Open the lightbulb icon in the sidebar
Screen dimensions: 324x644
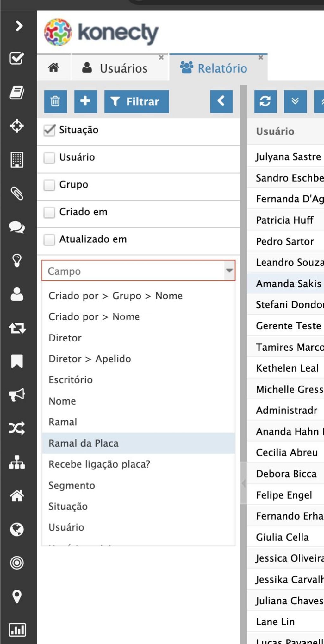(x=17, y=260)
